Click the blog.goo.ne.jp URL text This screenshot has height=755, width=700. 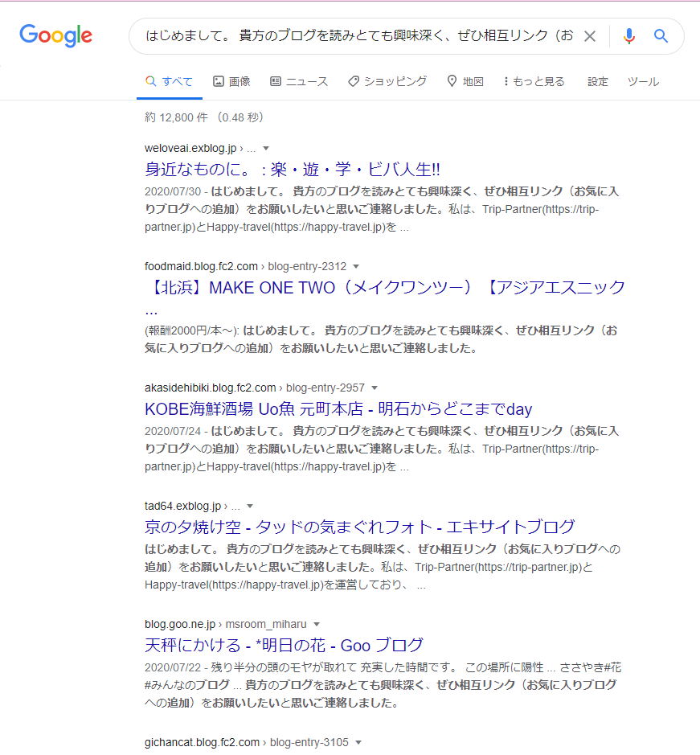click(180, 624)
